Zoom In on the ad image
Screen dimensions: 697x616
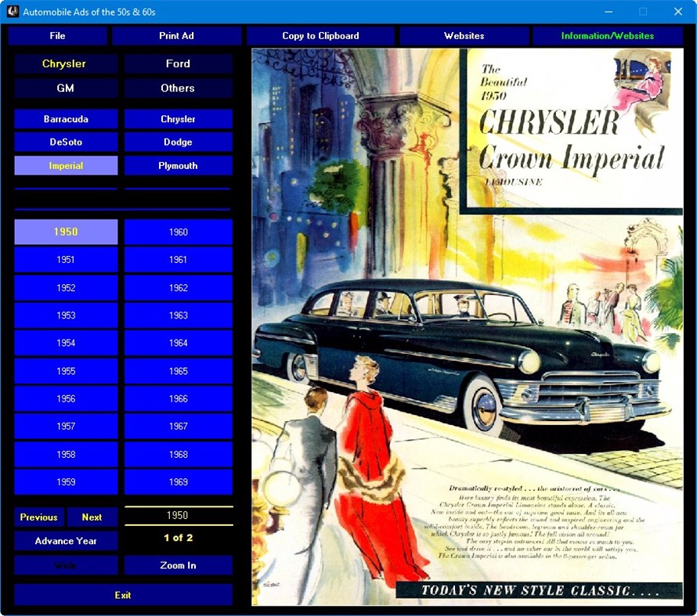178,565
